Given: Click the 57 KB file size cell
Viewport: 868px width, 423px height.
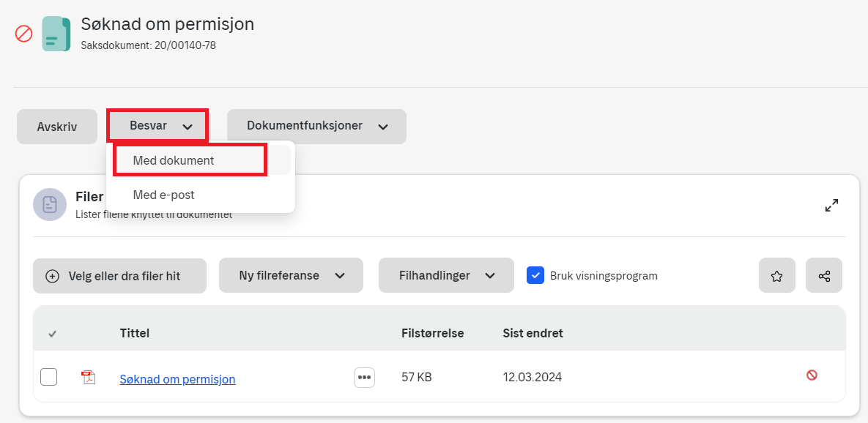Looking at the screenshot, I should pos(416,378).
